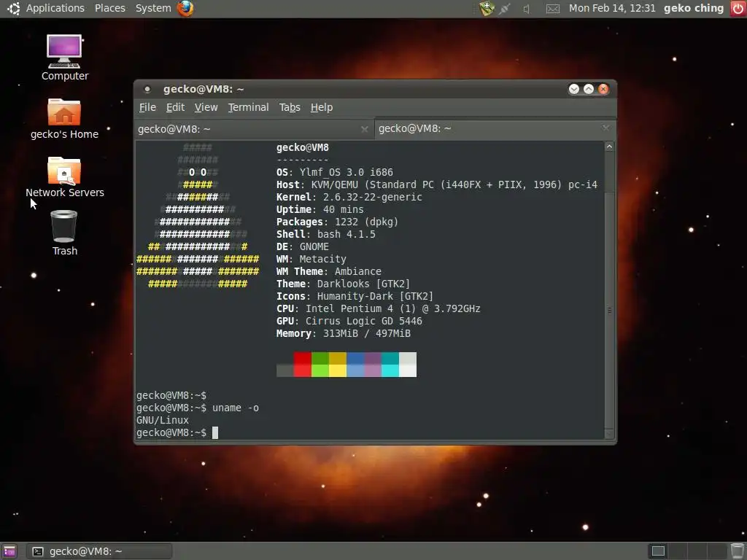Click the terminal window menu icon in title bar

click(147, 89)
